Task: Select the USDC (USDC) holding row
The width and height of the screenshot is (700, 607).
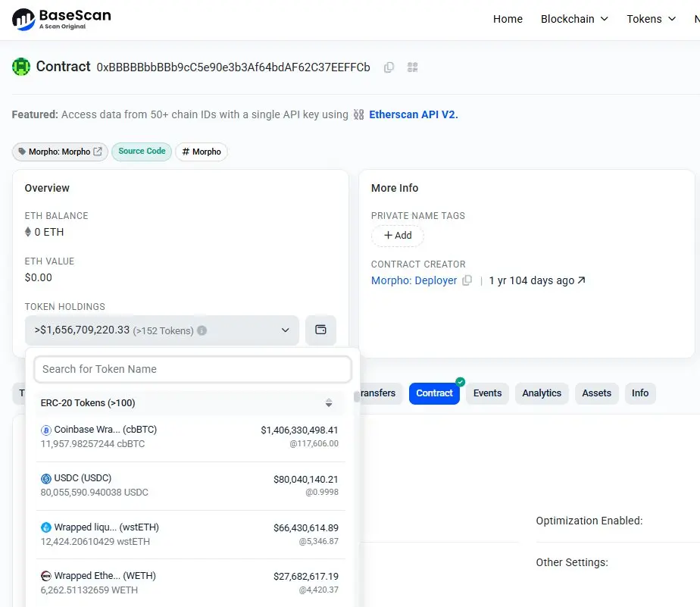Action: 189,486
